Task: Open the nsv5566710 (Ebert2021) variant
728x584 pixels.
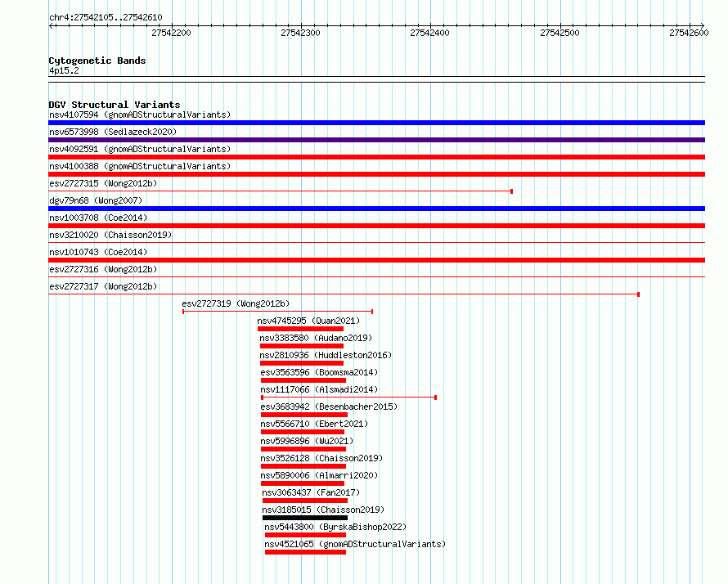Action: (x=314, y=424)
